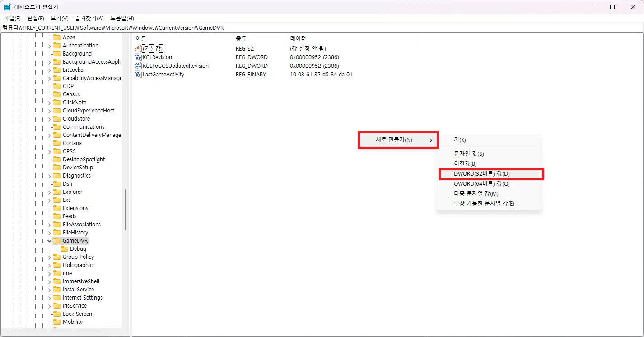Choose 이진값(B) in submenu
Viewport: 644px width, 337px height.
point(489,164)
